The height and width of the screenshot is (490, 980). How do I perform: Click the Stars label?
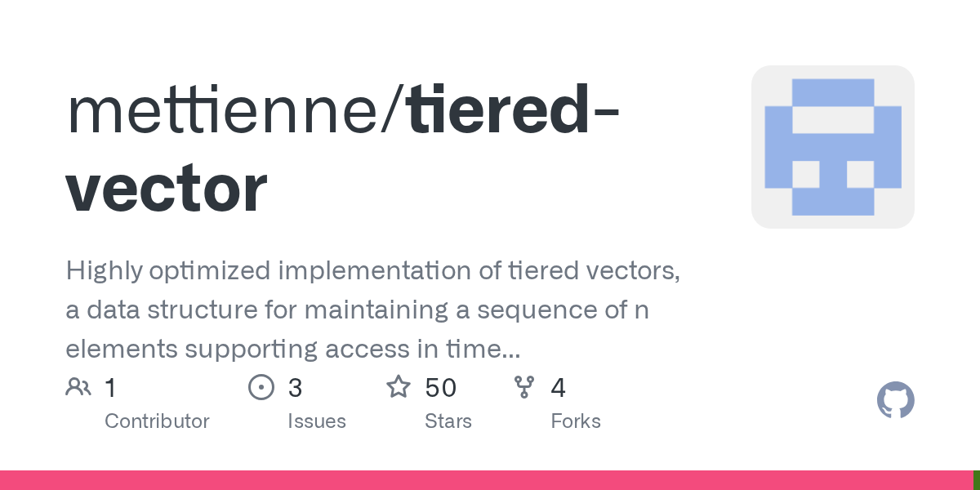coord(448,421)
